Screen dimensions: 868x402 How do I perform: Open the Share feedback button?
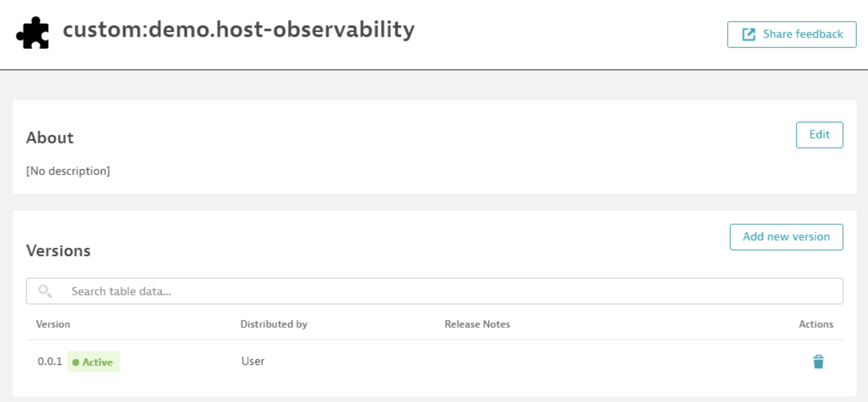pos(792,35)
